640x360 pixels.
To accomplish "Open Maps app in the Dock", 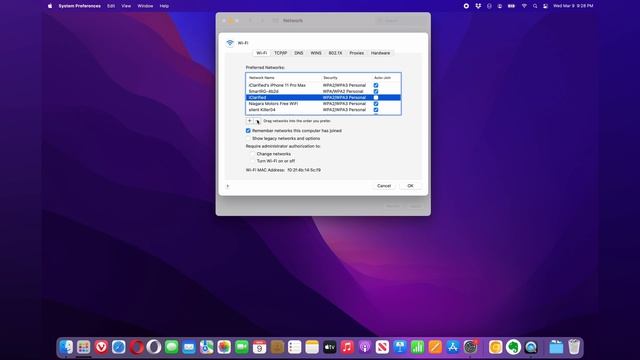I will [207, 347].
